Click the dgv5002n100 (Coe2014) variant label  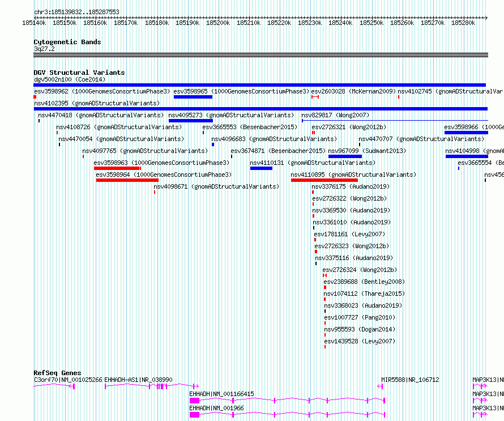(x=70, y=79)
